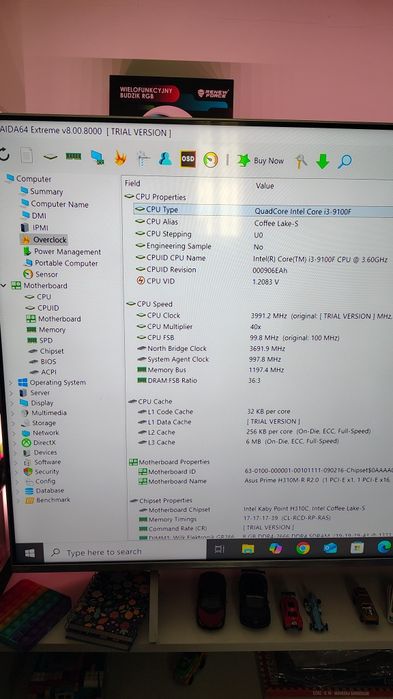Select the CPU Alias row

click(x=263, y=222)
